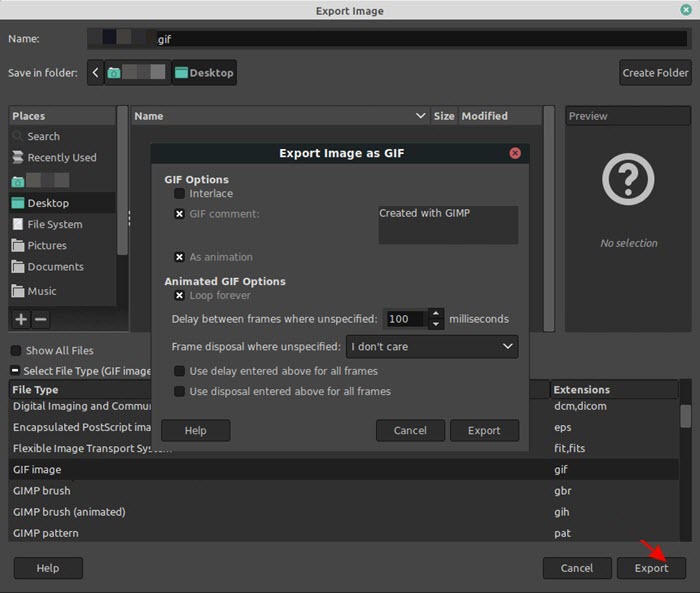Image resolution: width=700 pixels, height=593 pixels.
Task: Toggle the GIF comment checkbox
Action: click(x=179, y=214)
